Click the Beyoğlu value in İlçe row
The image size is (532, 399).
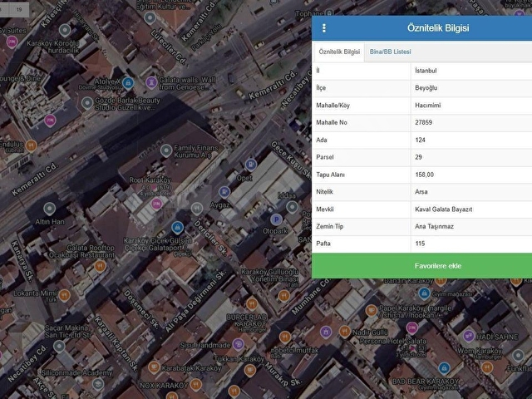tap(426, 88)
